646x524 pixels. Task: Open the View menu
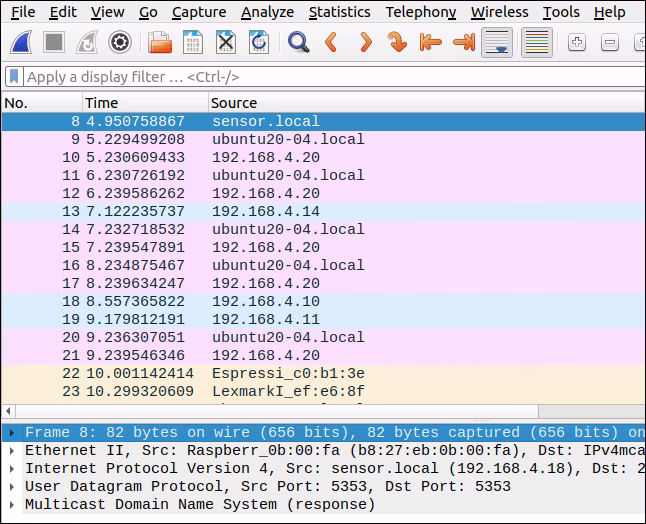pyautogui.click(x=108, y=12)
